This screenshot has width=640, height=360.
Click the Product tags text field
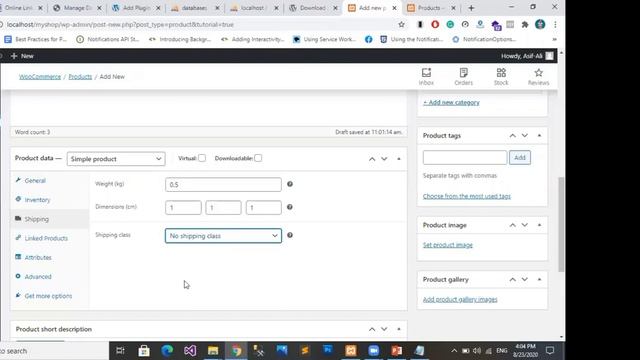click(465, 158)
